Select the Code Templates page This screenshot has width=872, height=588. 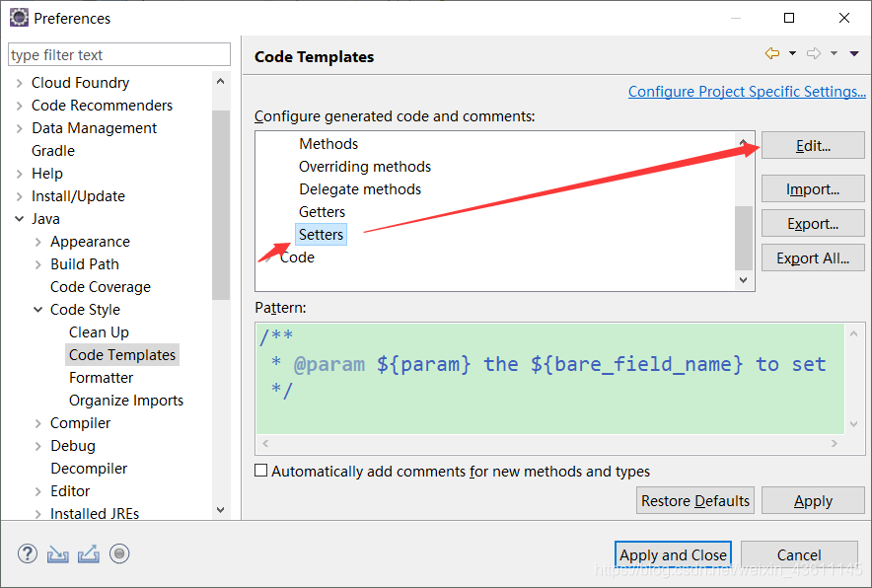[121, 355]
